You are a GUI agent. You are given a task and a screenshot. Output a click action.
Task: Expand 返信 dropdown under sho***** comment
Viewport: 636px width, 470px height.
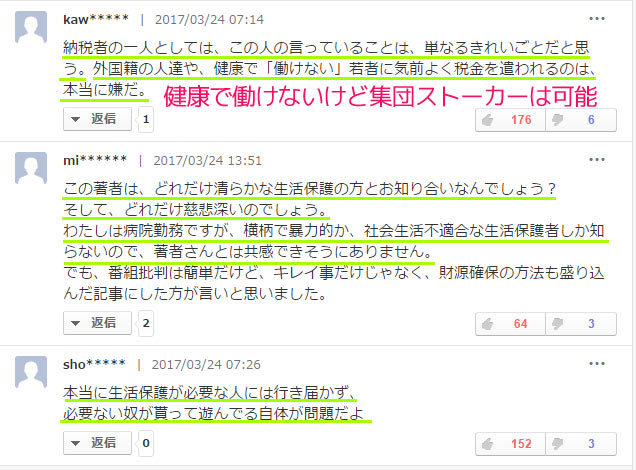pos(97,443)
